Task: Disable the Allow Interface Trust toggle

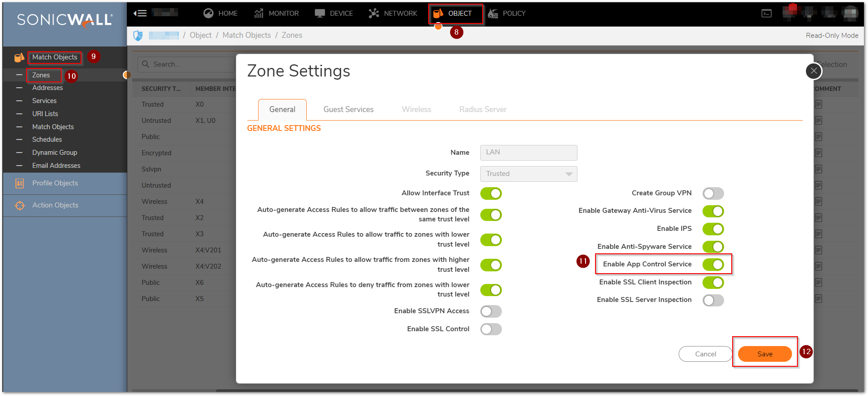Action: (x=491, y=193)
